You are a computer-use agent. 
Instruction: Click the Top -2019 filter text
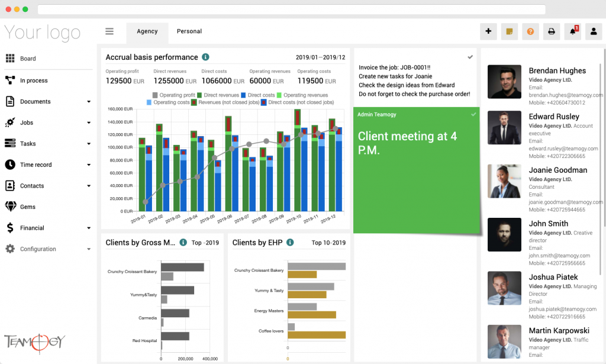point(205,243)
